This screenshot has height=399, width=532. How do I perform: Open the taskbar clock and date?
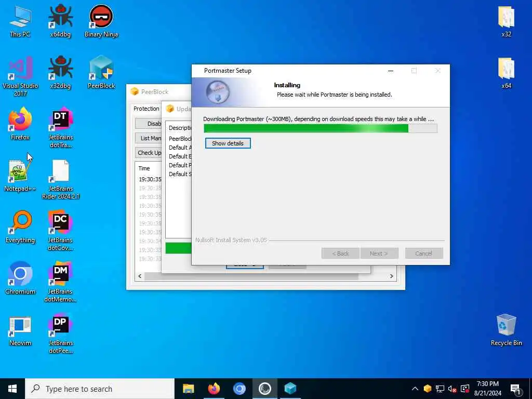487,389
